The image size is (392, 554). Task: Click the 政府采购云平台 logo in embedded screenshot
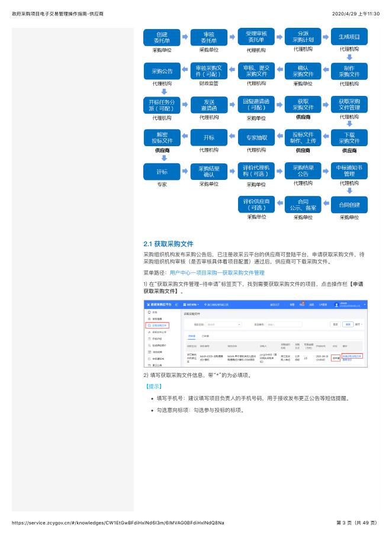(x=159, y=305)
